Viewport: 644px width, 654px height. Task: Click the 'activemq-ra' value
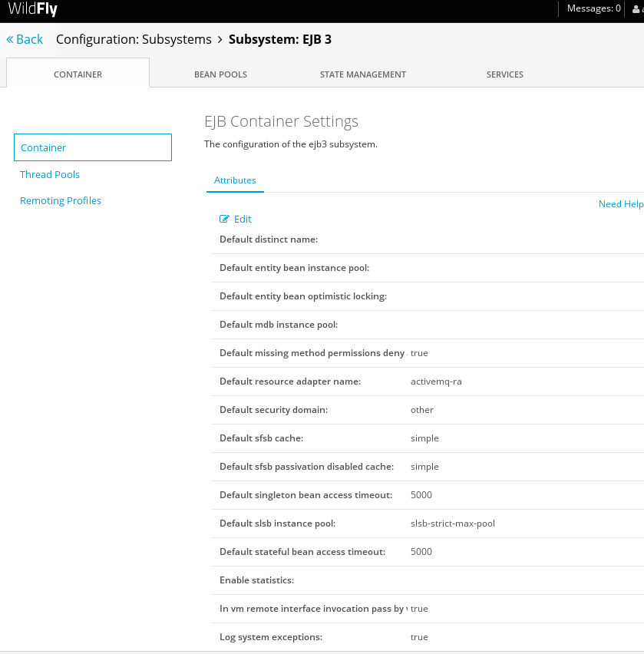click(436, 381)
